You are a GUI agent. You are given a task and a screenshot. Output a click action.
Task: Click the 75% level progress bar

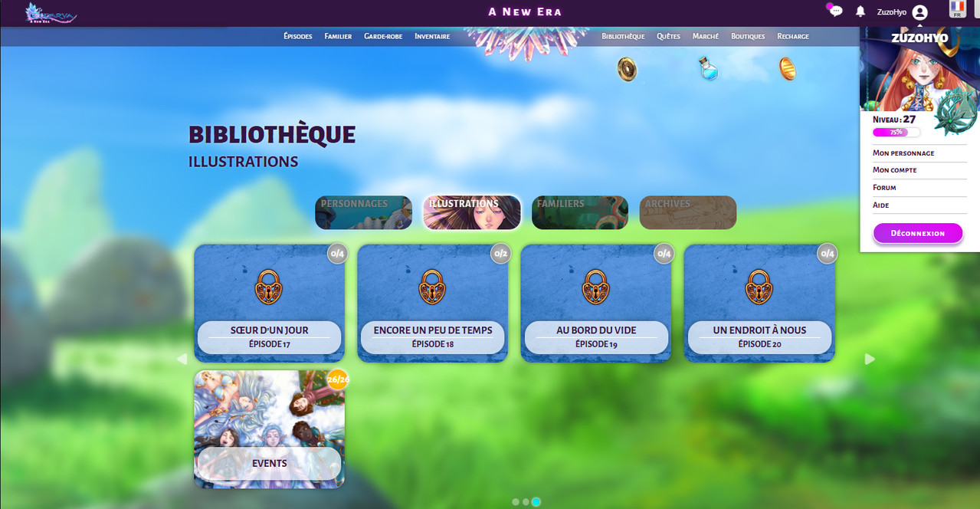pyautogui.click(x=896, y=133)
